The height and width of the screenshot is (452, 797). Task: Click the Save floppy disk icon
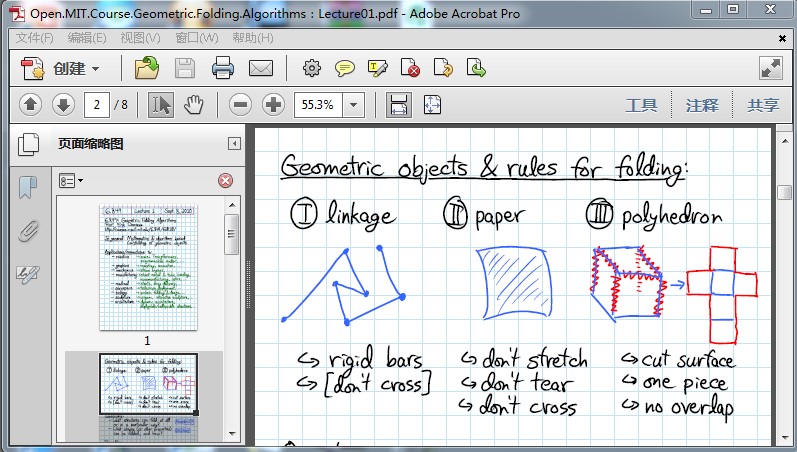(x=185, y=68)
